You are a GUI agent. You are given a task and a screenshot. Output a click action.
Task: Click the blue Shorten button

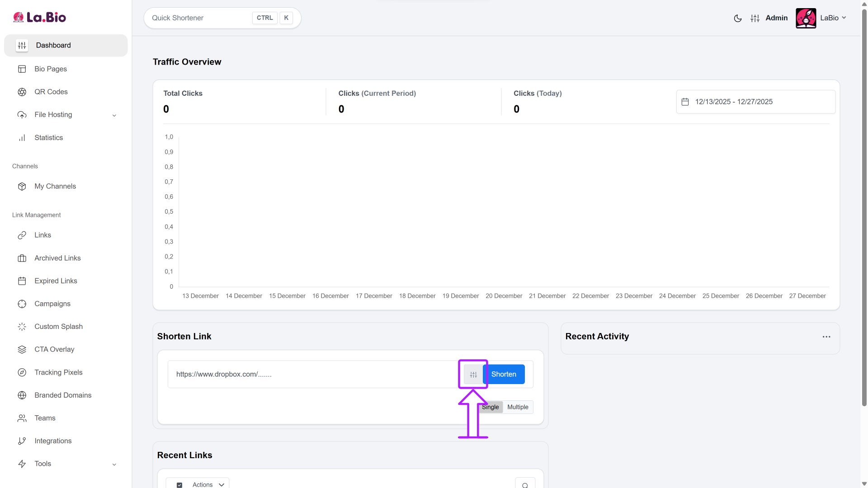click(x=504, y=374)
